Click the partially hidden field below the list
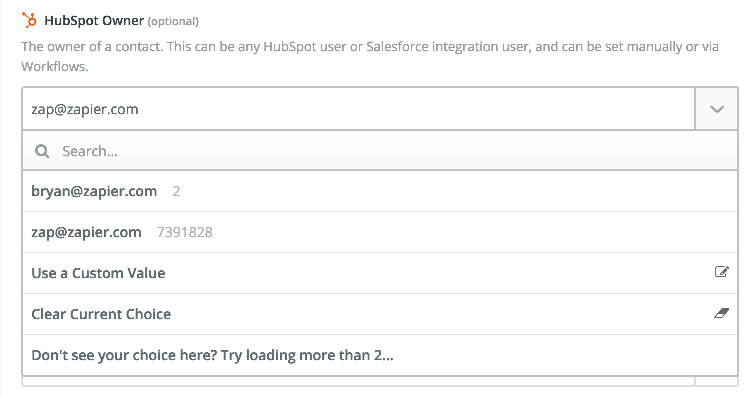Image resolution: width=753 pixels, height=397 pixels. (358, 381)
